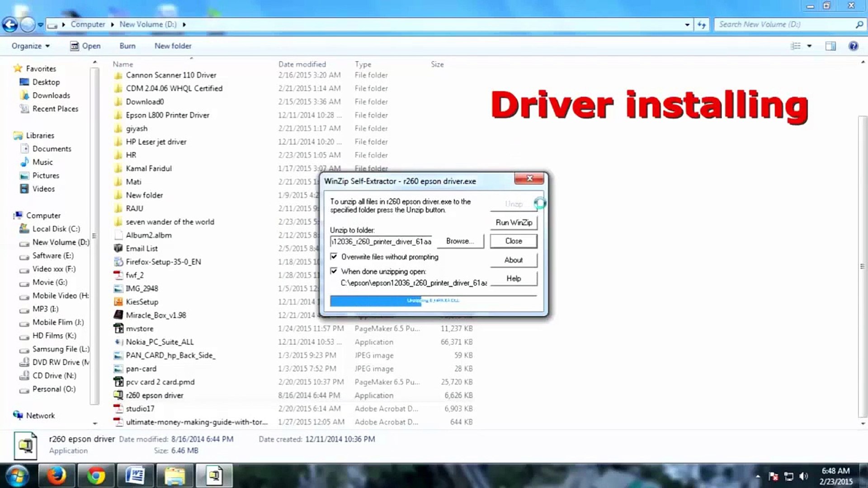The width and height of the screenshot is (868, 488).
Task: Click the Firefox icon in taskbar
Action: pyautogui.click(x=57, y=475)
